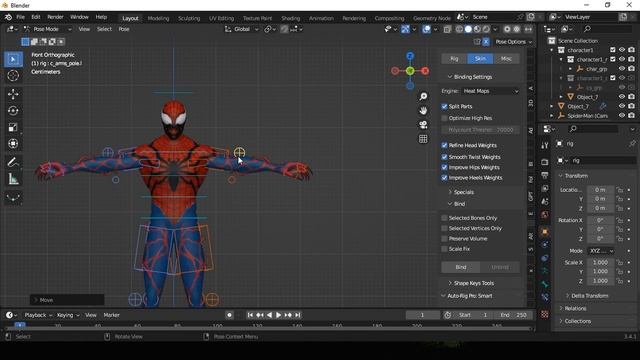Expand the Delta Transform section
The image size is (640, 360).
point(587,296)
